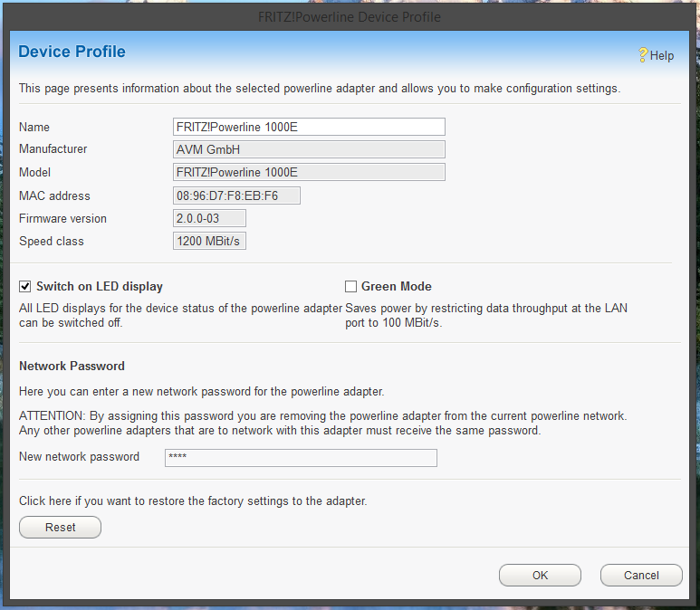Confirm the settings with OK
The height and width of the screenshot is (610, 700).
tap(540, 576)
